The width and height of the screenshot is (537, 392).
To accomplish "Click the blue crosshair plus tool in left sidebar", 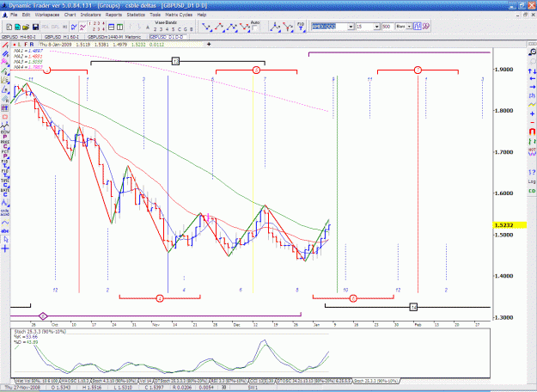I will tap(5, 249).
